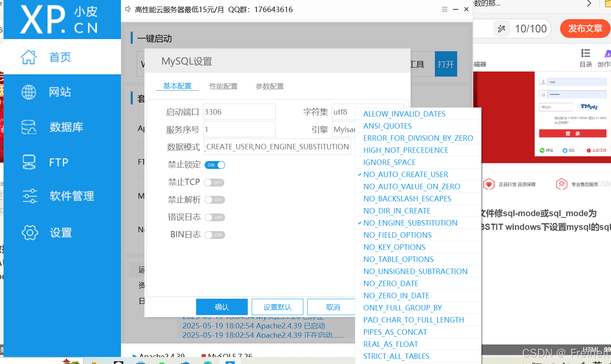The height and width of the screenshot is (364, 611).
Task: Select NO_FIELD_OPTIONS option
Action: [418, 235]
